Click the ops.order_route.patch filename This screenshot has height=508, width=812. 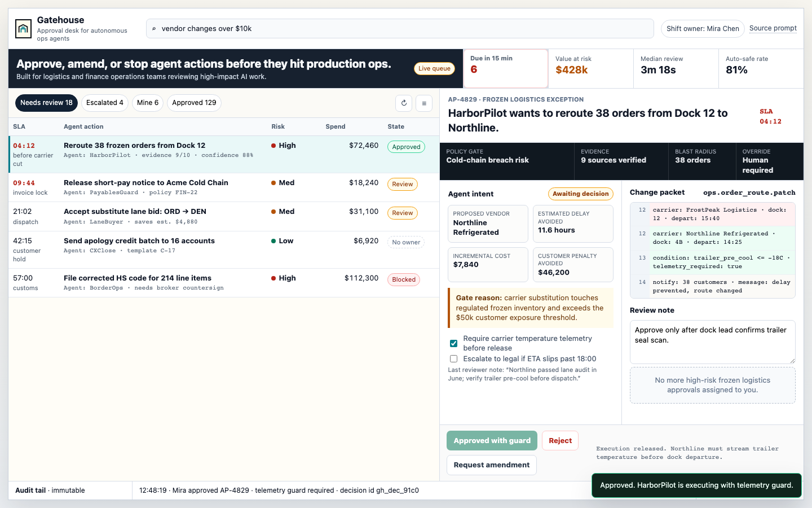749,192
